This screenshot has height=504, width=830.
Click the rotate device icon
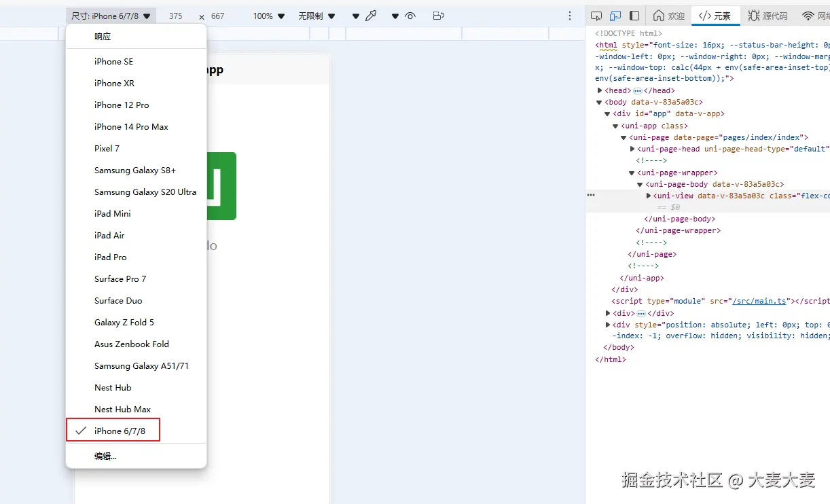point(439,16)
